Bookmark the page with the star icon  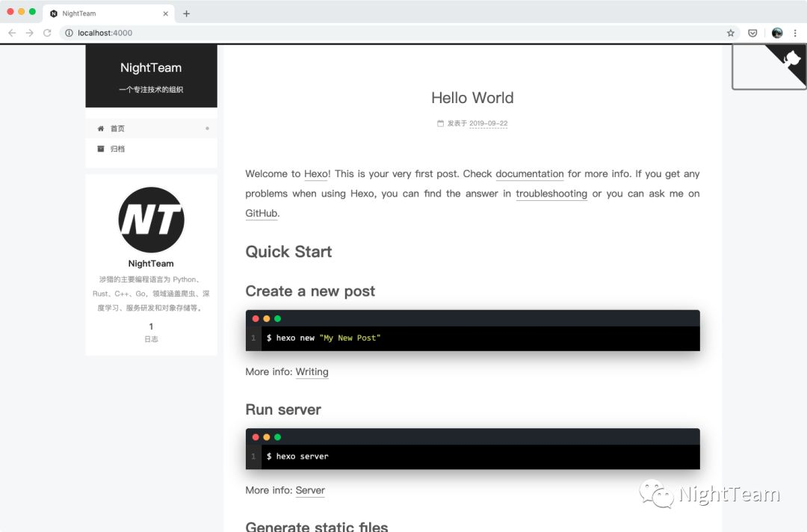point(730,33)
